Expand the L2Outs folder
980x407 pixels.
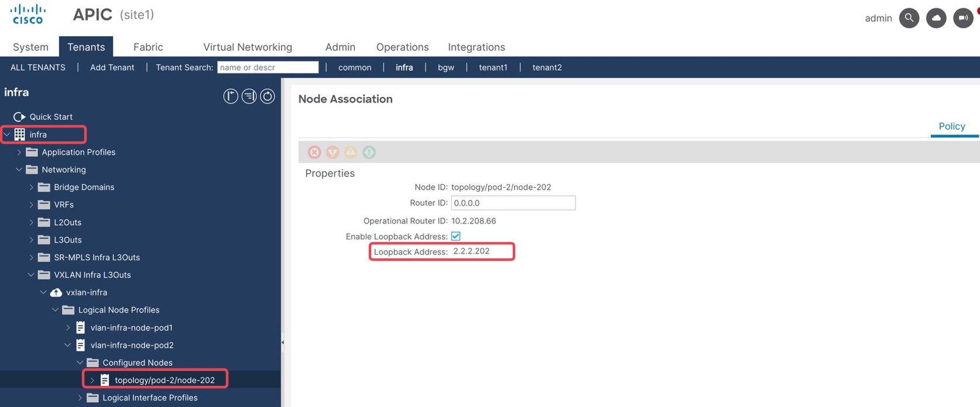(x=31, y=222)
